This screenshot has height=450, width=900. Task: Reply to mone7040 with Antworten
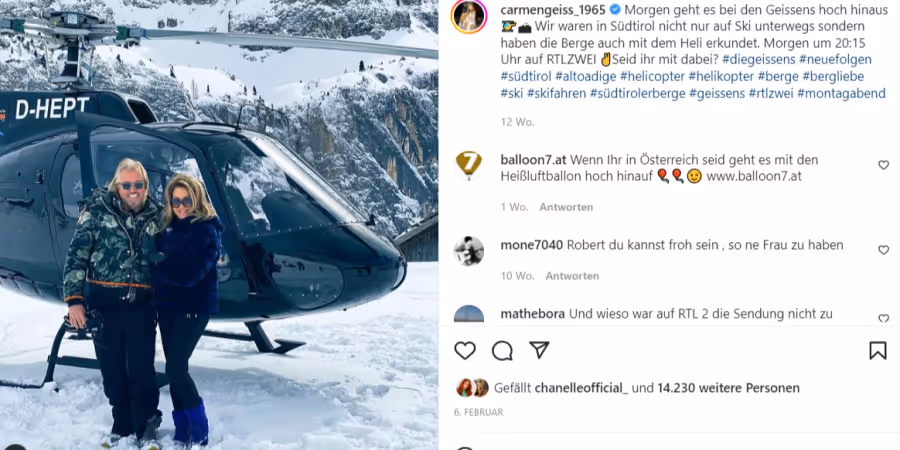[x=572, y=276]
